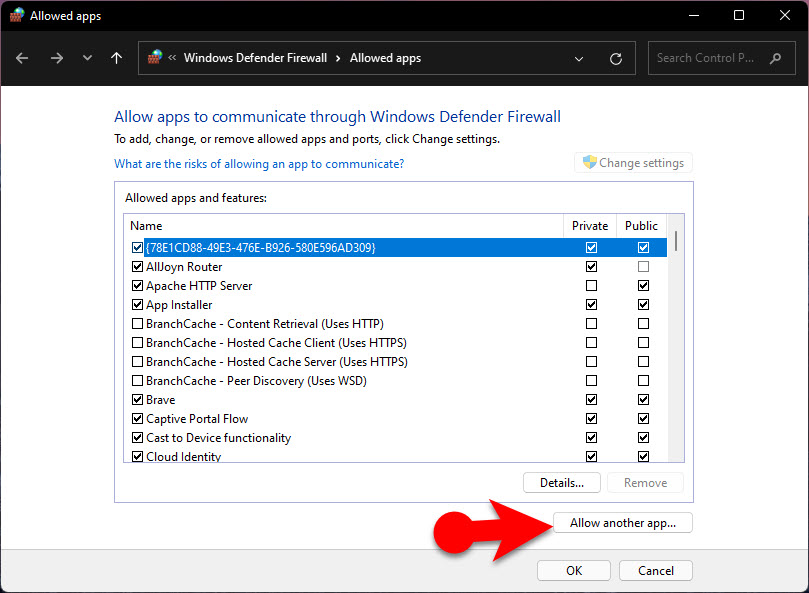The width and height of the screenshot is (809, 593).
Task: Enable Private for Apache HTTP Server
Action: tap(591, 286)
